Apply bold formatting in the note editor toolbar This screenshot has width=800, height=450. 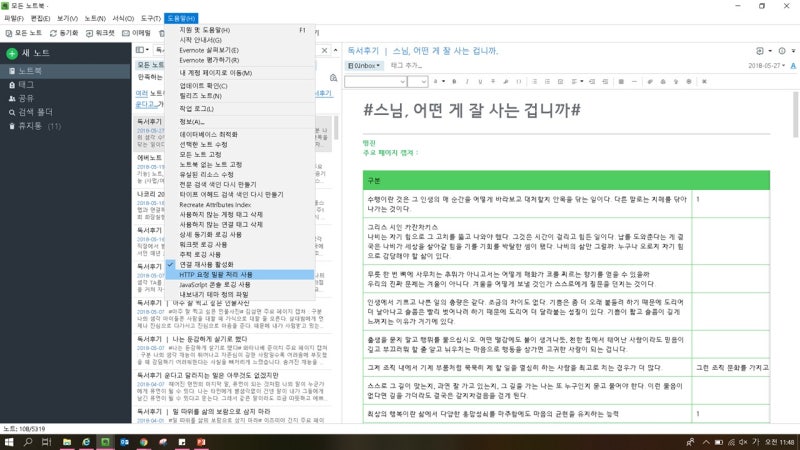[454, 82]
